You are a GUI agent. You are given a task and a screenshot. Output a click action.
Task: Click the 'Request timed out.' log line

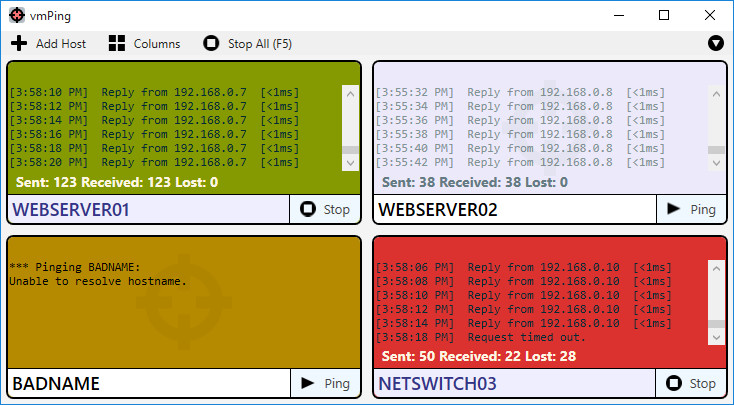(481, 337)
